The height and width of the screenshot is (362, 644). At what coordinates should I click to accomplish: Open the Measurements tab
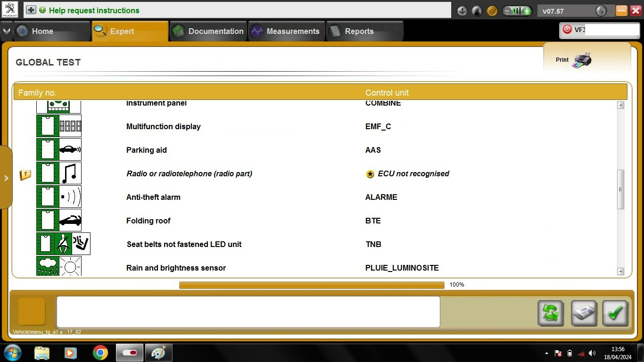click(287, 31)
